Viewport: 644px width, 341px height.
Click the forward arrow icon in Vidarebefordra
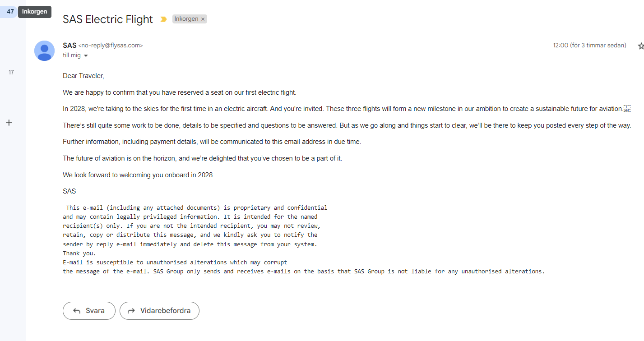132,311
